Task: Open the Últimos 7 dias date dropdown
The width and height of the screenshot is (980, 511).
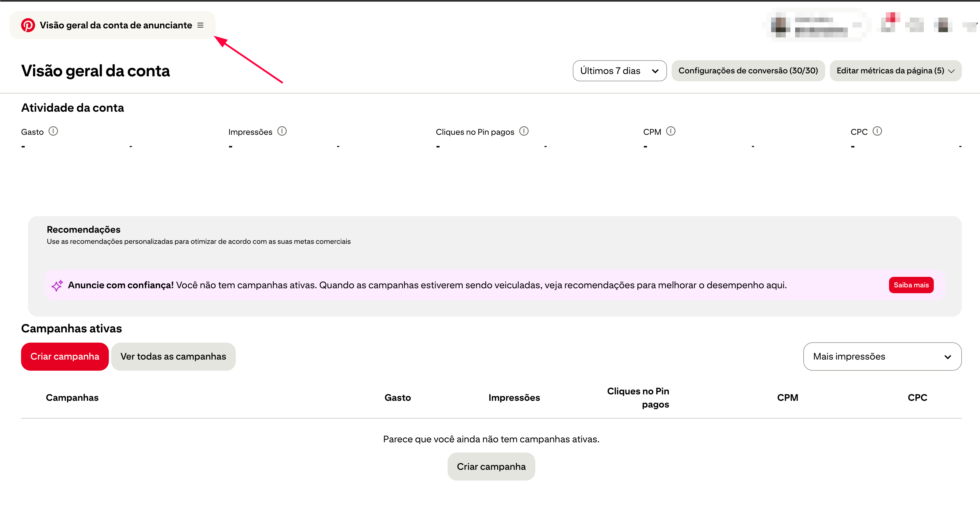Action: (x=619, y=71)
